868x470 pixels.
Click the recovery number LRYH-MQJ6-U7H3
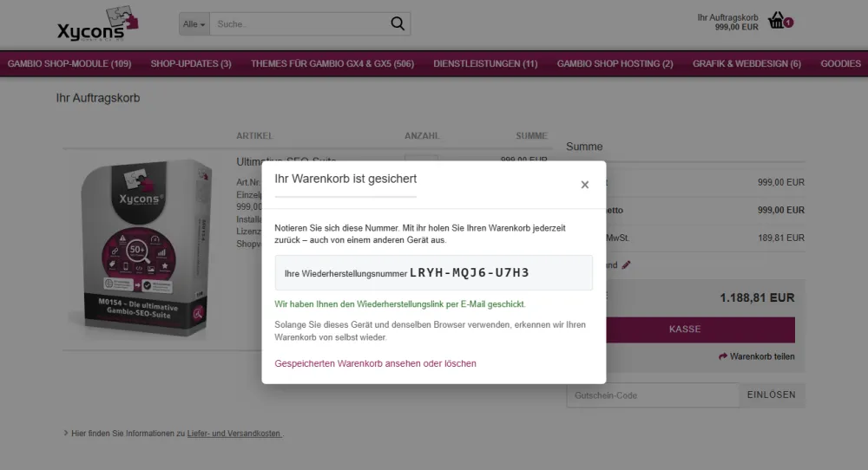tap(470, 272)
